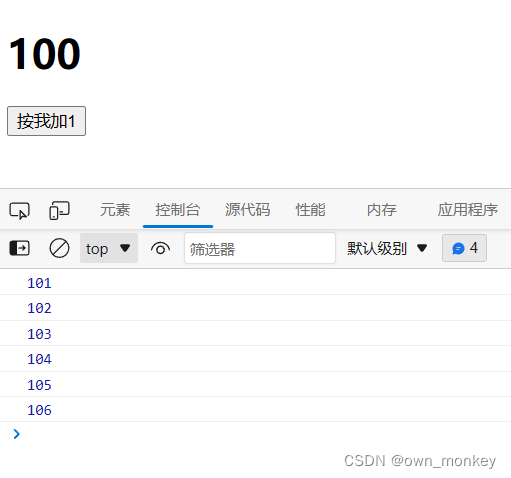Show the console sidebar panel icon
Image resolution: width=511 pixels, height=478 pixels.
[x=20, y=248]
